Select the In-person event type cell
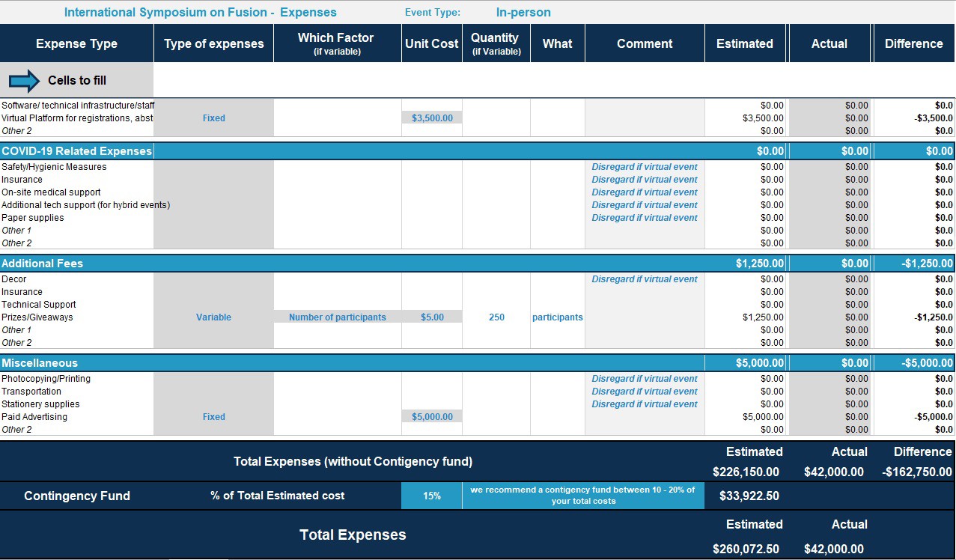This screenshot has height=560, width=956. point(523,13)
